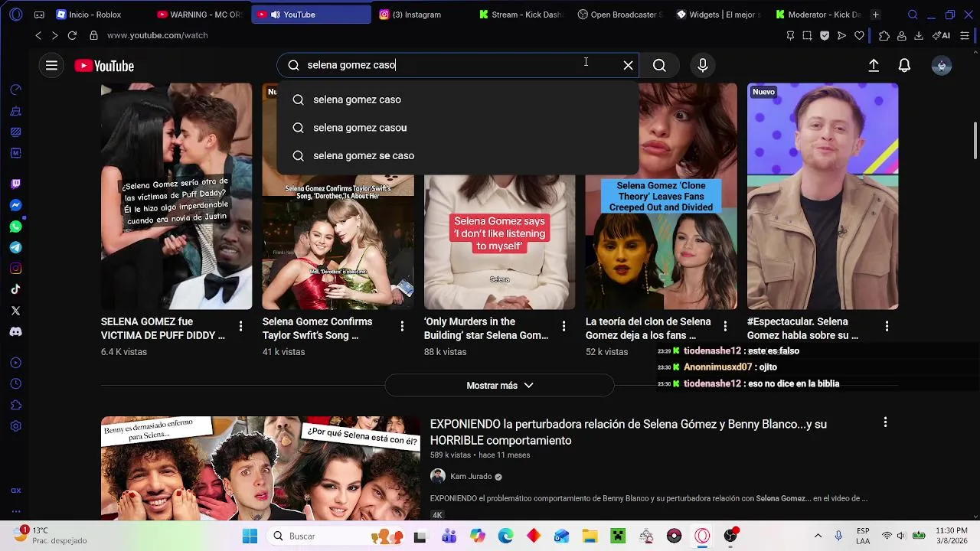
Task: Open X (Twitter) in the Opera sidebar
Action: tap(16, 311)
